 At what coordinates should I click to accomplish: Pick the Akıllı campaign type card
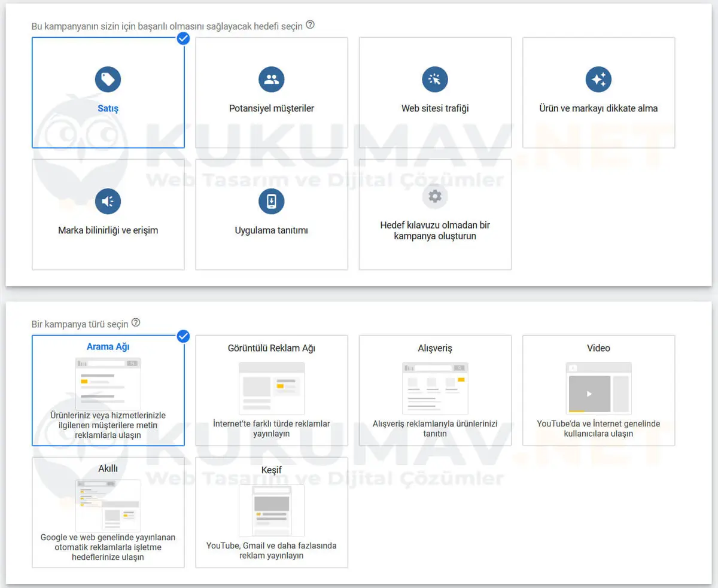click(x=108, y=513)
